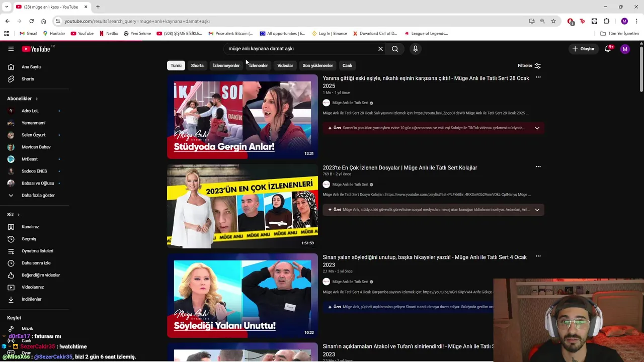Expand the Siz section arrow
Image resolution: width=644 pixels, height=362 pixels.
(19, 215)
